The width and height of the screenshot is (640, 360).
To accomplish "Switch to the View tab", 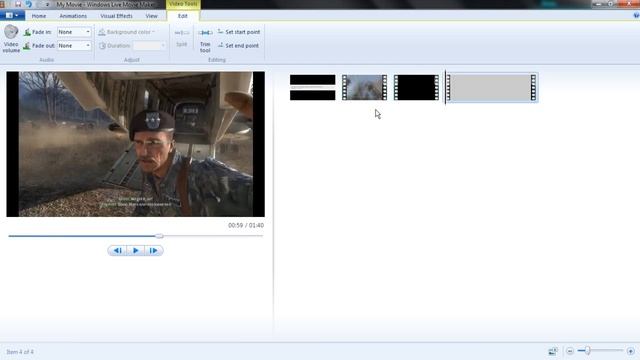I will pos(151,16).
